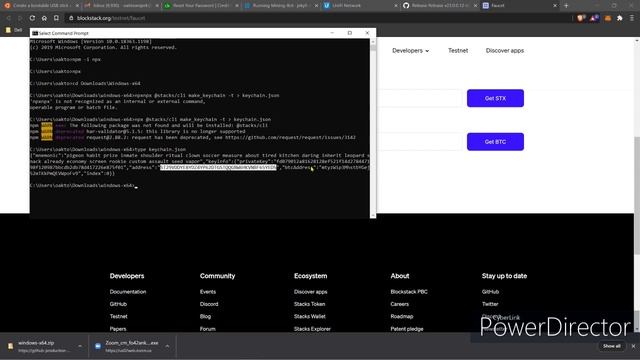This screenshot has height=360, width=640.
Task: Open GitHub under Stay up to date
Action: [x=490, y=292]
